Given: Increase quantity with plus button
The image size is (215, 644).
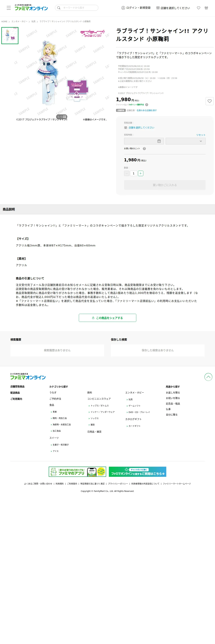Looking at the screenshot, I should 141,173.
